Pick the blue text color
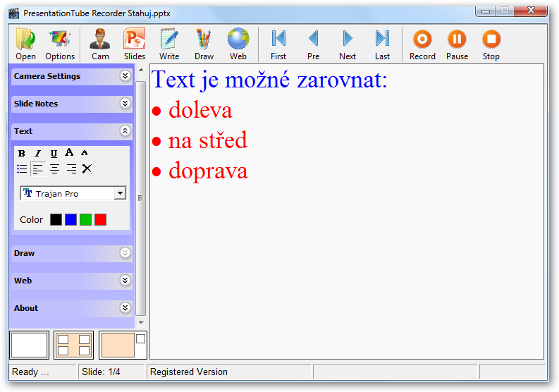 click(71, 220)
